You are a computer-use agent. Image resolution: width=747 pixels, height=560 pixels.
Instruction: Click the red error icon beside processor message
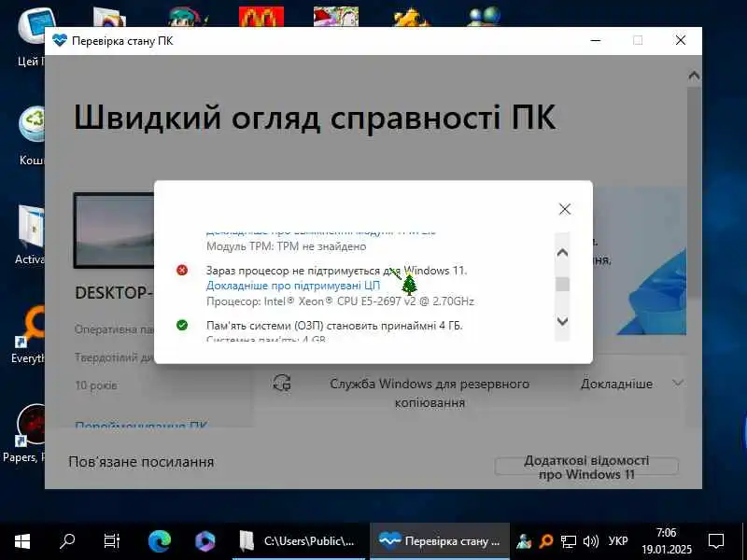pos(182,270)
